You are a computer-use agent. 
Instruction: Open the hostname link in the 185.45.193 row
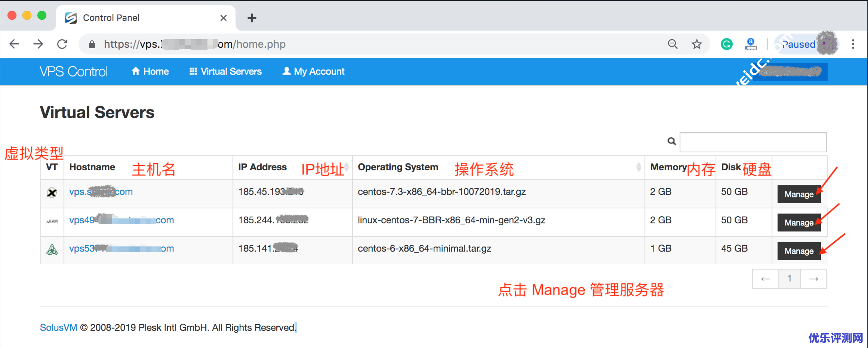(x=101, y=192)
